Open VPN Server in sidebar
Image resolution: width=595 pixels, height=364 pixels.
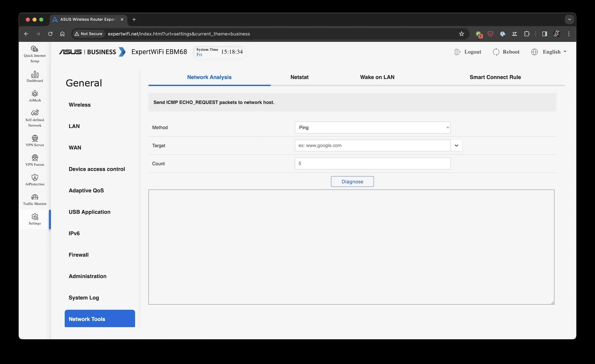coord(35,141)
